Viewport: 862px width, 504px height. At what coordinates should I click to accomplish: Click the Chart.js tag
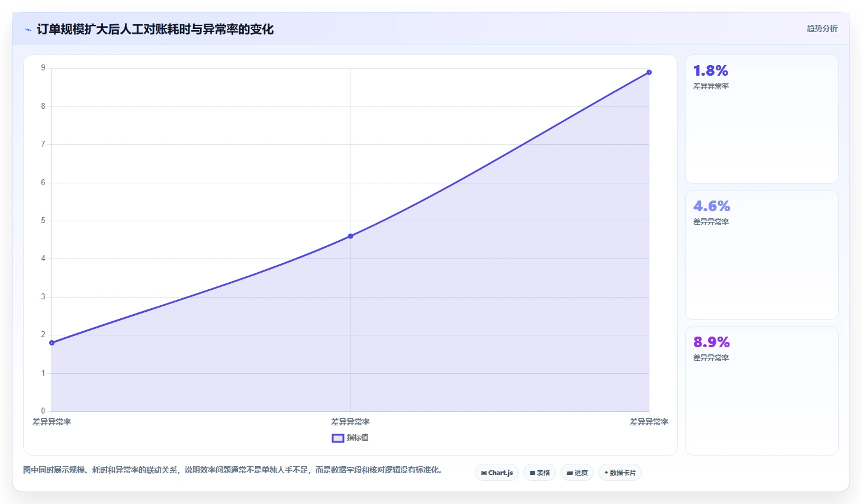(x=497, y=473)
